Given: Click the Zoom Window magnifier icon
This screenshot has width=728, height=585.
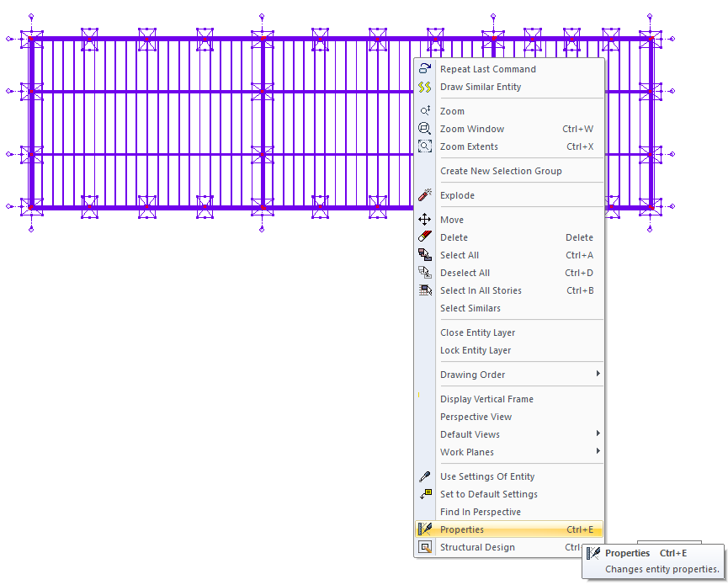Looking at the screenshot, I should (x=425, y=129).
